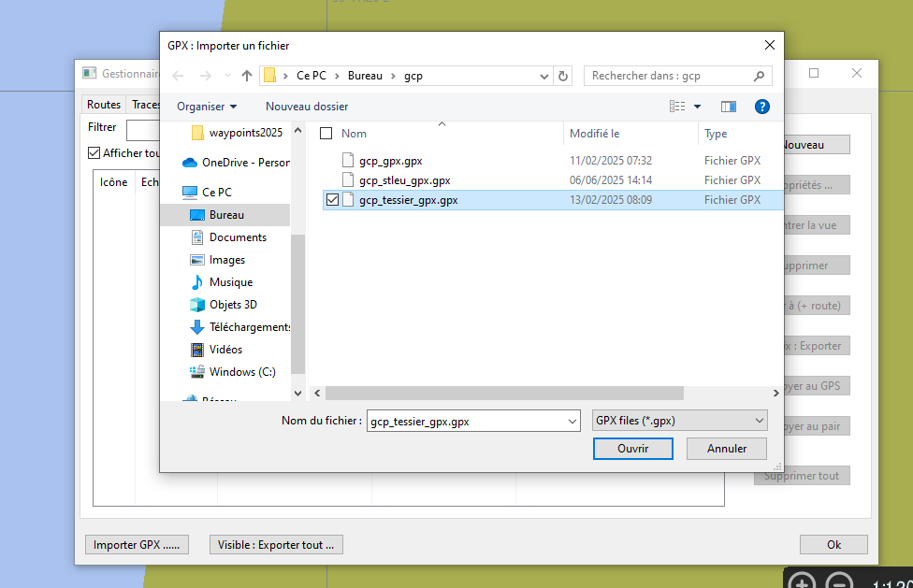
Task: Refresh the gcp folder contents
Action: [x=562, y=75]
